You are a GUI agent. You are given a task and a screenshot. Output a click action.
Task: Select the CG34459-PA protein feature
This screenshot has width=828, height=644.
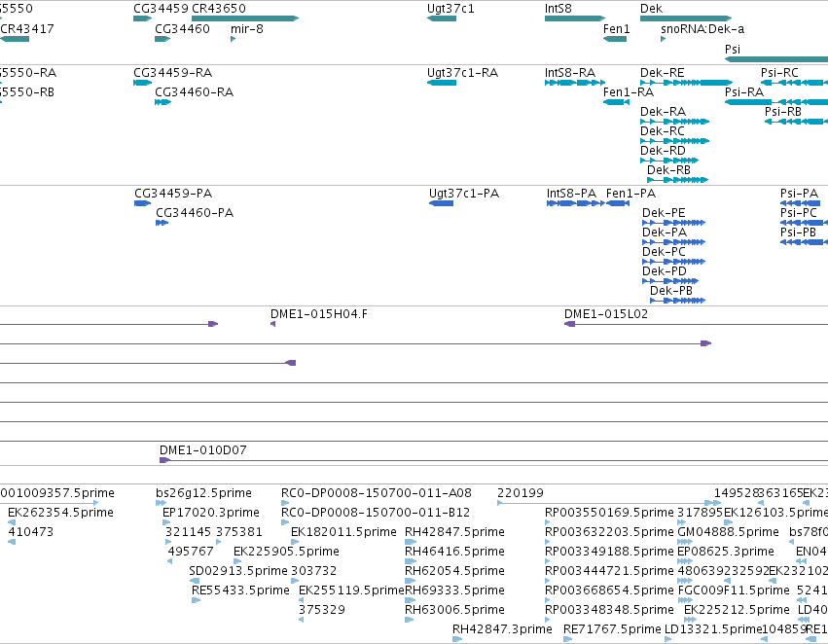pos(143,203)
